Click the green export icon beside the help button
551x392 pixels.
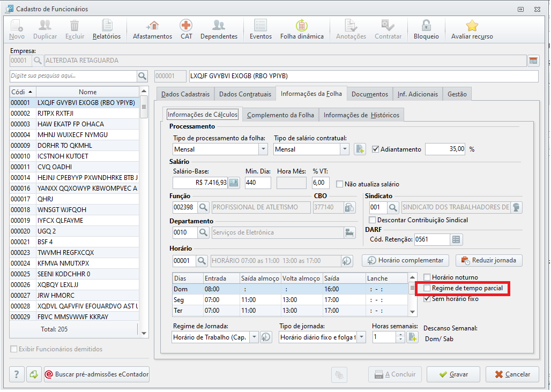pos(34,374)
